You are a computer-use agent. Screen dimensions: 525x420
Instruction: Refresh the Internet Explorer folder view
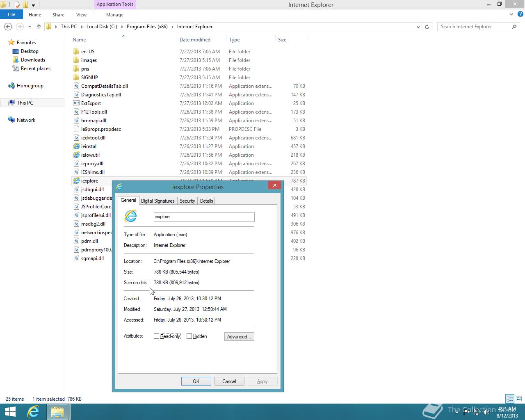(x=427, y=27)
